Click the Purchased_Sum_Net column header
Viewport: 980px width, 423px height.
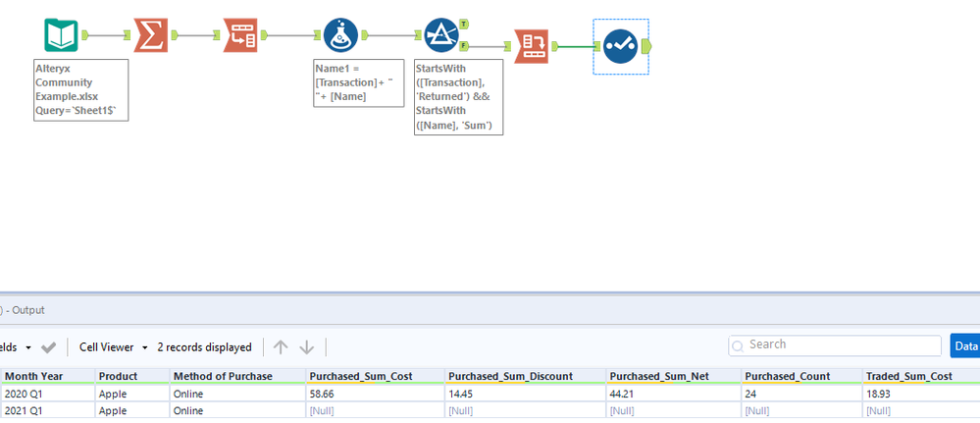(673, 376)
